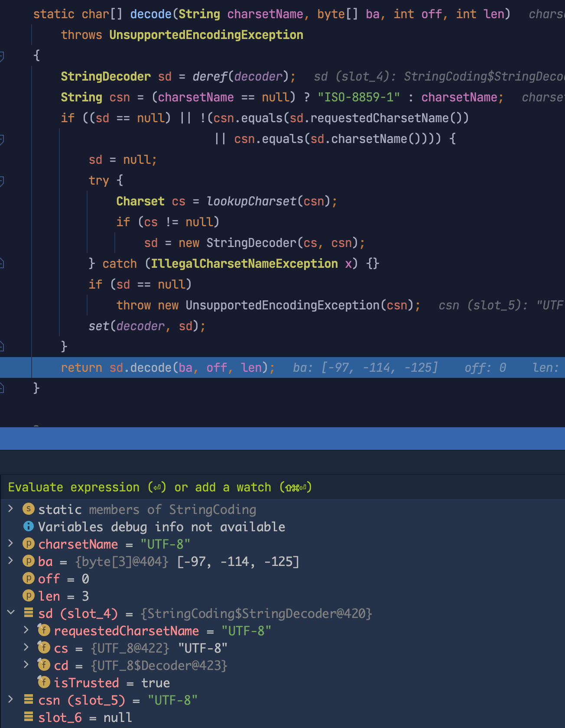Expand the cs UTF_8@422 field
This screenshot has height=728, width=565.
(26, 647)
